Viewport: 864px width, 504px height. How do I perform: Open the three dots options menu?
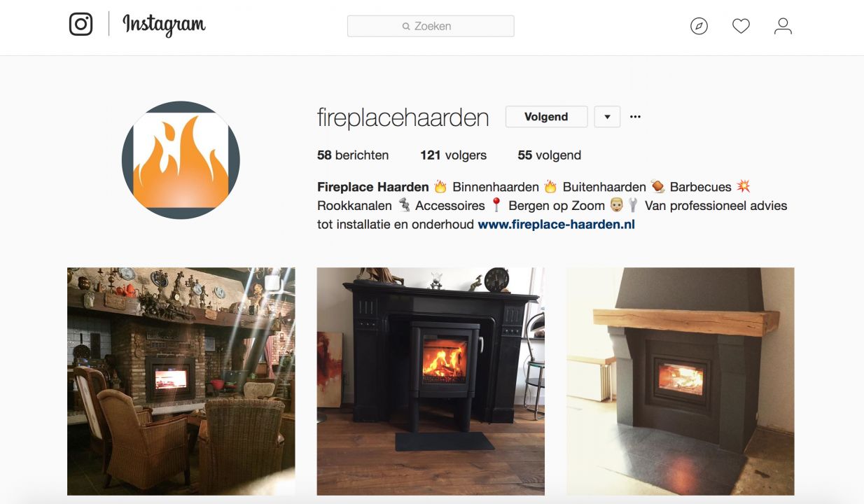(635, 117)
